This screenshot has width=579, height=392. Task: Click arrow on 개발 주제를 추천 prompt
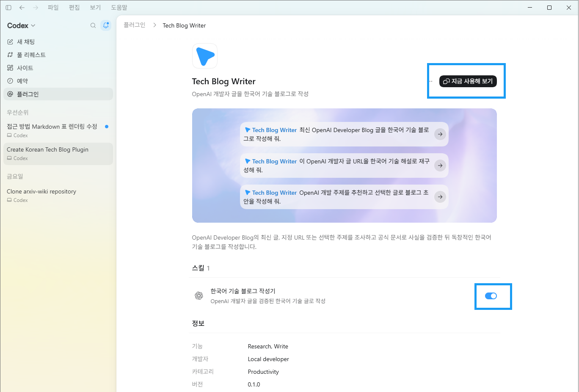(x=440, y=197)
